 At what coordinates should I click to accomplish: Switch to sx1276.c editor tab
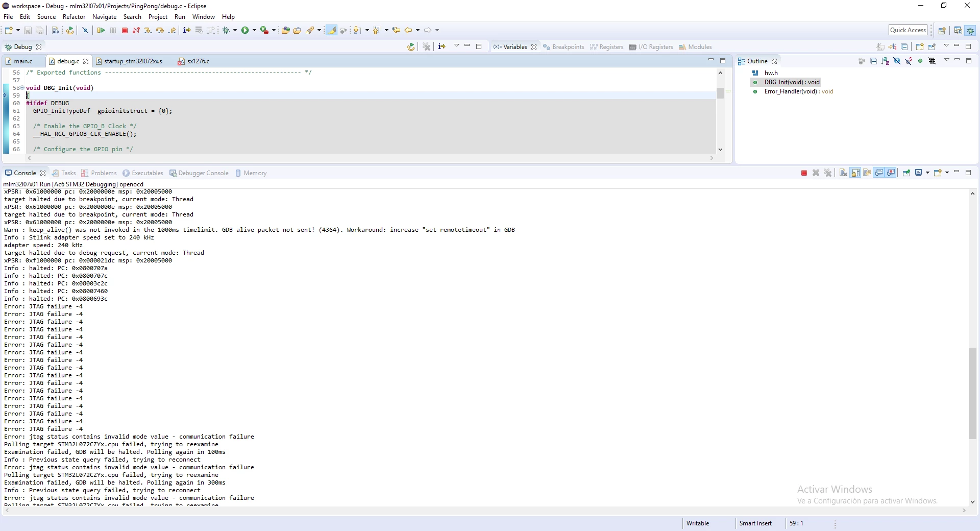(194, 61)
